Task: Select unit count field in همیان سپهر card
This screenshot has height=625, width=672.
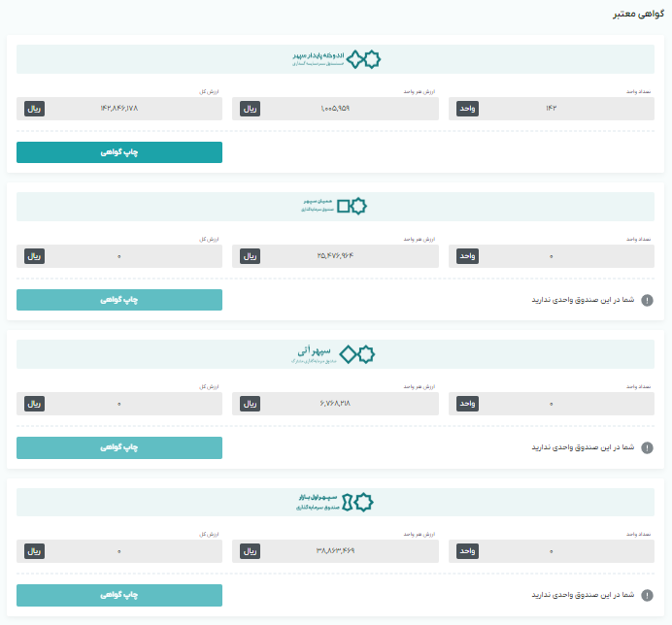Action: [552, 256]
